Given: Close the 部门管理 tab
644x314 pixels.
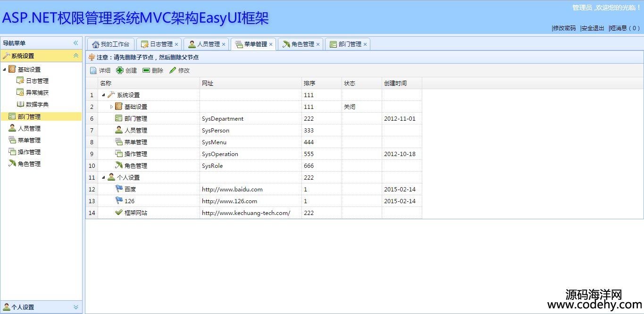Looking at the screenshot, I should [365, 44].
